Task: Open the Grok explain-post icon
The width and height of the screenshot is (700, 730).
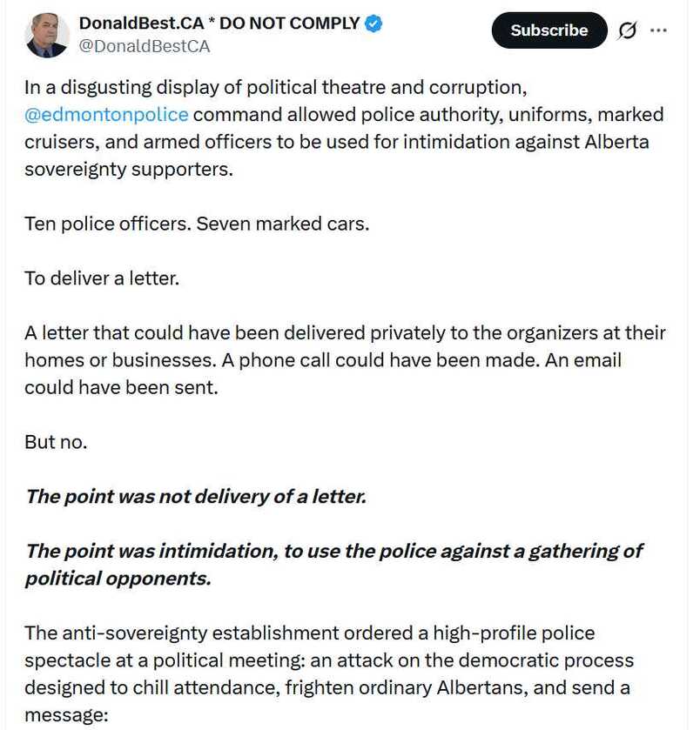Action: click(x=627, y=30)
